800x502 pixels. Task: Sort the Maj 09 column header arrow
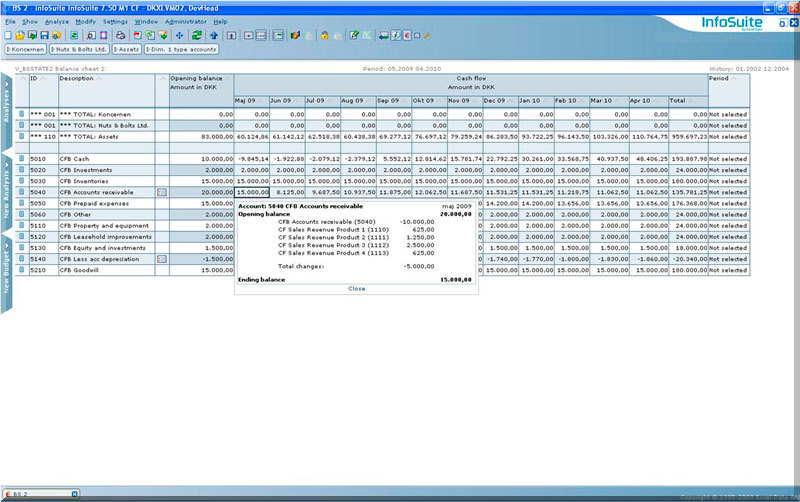[260, 101]
